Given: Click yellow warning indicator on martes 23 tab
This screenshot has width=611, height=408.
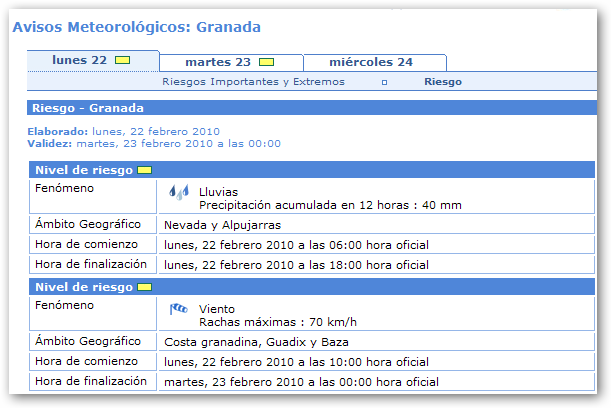Looking at the screenshot, I should [266, 63].
